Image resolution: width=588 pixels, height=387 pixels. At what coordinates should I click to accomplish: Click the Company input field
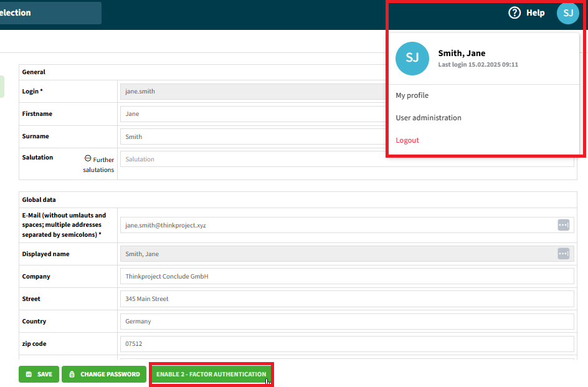[346, 276]
